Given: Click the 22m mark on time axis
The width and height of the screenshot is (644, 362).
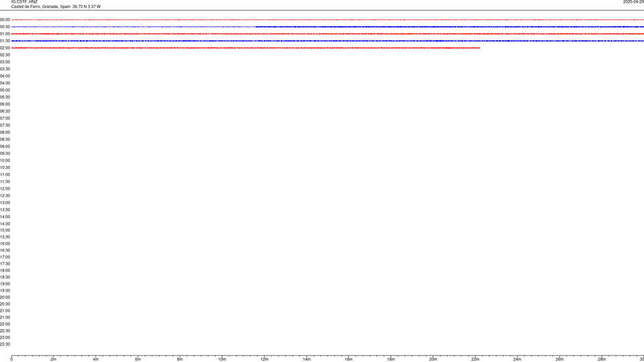Looking at the screenshot, I should coord(475,359).
